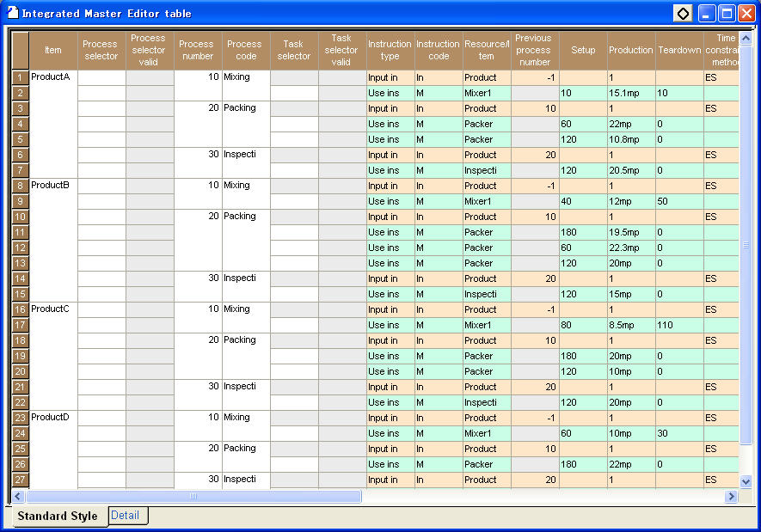Click the horizontal scrollbar thumb
The height and width of the screenshot is (532, 761).
click(193, 496)
